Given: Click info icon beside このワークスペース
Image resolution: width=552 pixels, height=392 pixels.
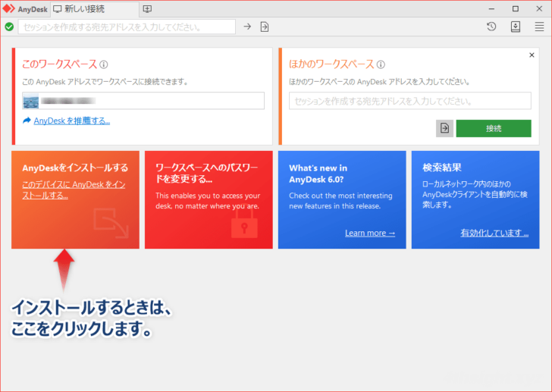Looking at the screenshot, I should tap(103, 64).
